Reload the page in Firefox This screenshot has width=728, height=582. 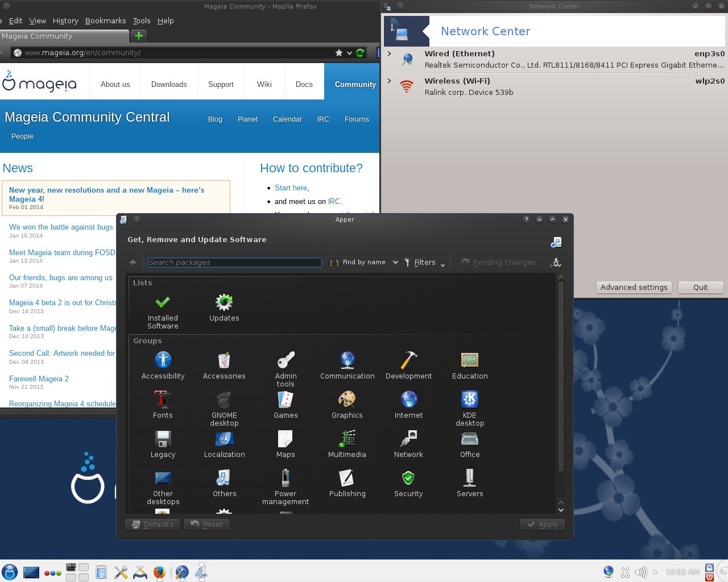[x=360, y=53]
